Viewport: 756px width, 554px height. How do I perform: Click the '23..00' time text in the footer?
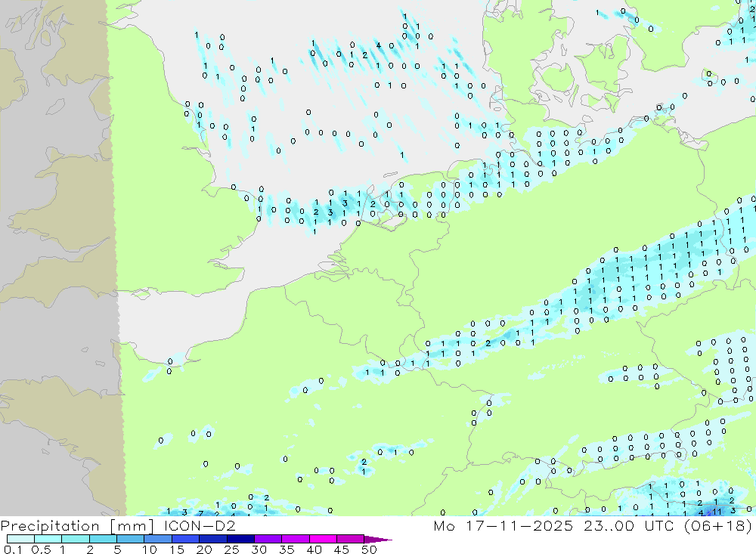[609, 525]
